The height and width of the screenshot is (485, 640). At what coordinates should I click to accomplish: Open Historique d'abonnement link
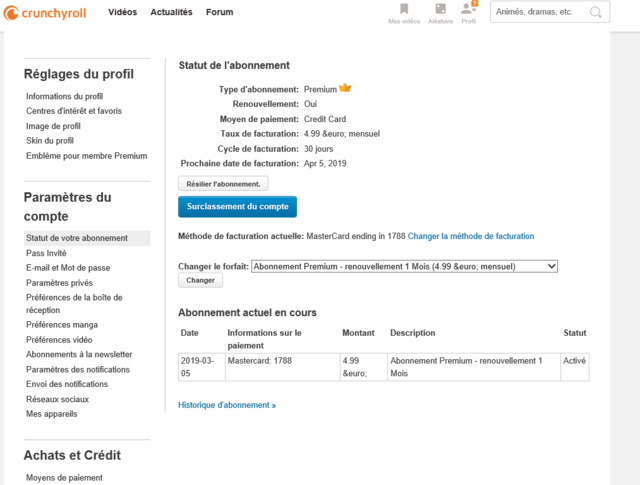click(227, 405)
